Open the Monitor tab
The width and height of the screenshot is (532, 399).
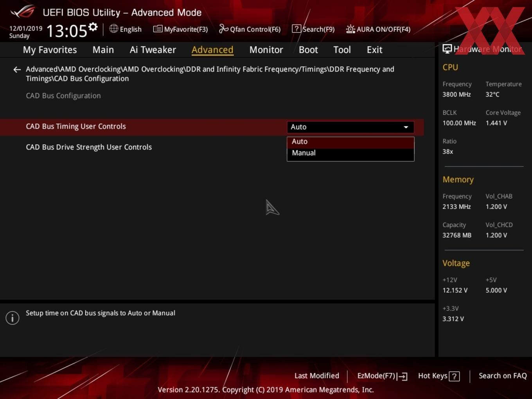click(x=266, y=50)
